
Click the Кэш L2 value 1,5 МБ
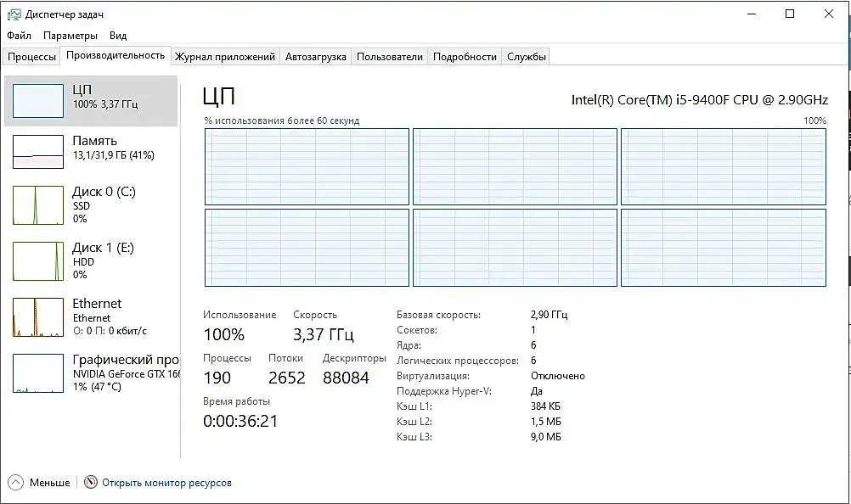[x=545, y=422]
